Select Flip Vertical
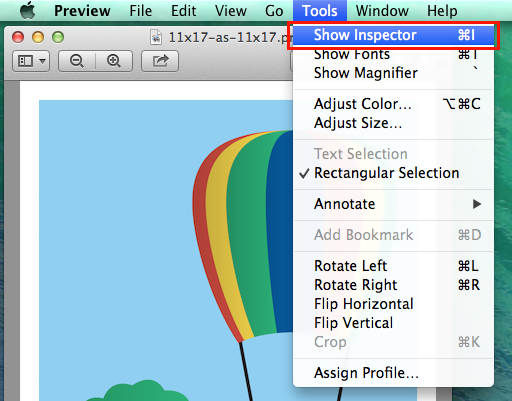Screen dimensions: 512x401 coord(394,323)
